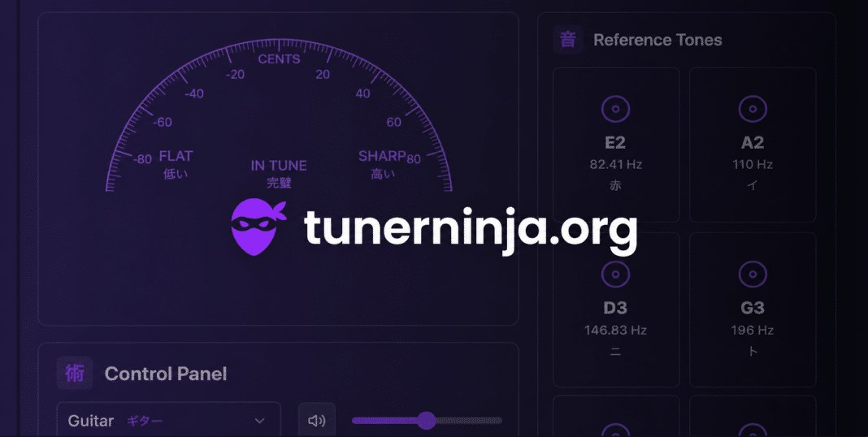Click the SHARP label on the gauge
The width and height of the screenshot is (868, 437).
(383, 156)
